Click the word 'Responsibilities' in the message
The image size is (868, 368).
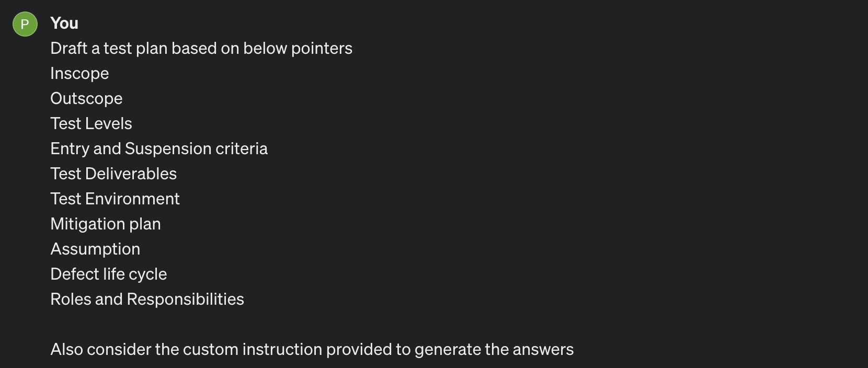pyautogui.click(x=185, y=300)
